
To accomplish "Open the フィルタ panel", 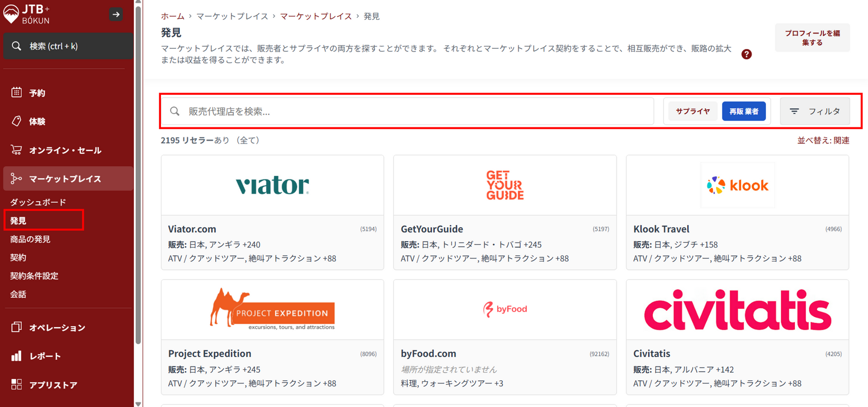I will [815, 111].
